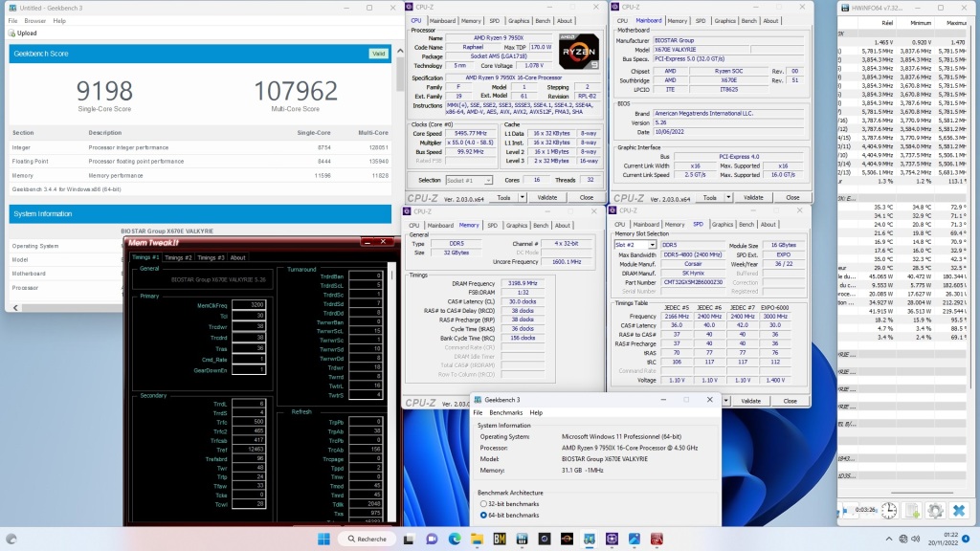Click the Mem TweakIt vertical scrollbar
This screenshot has width=980, height=551.
pyautogui.click(x=393, y=393)
